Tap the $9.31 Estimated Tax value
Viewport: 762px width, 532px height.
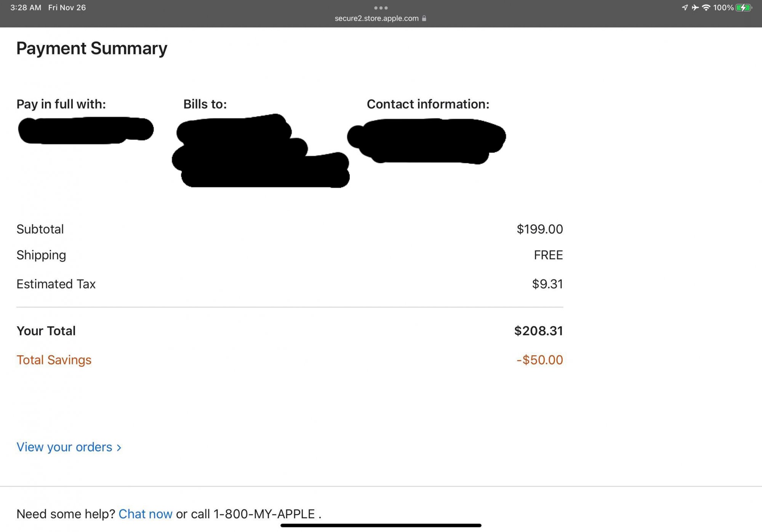click(547, 284)
